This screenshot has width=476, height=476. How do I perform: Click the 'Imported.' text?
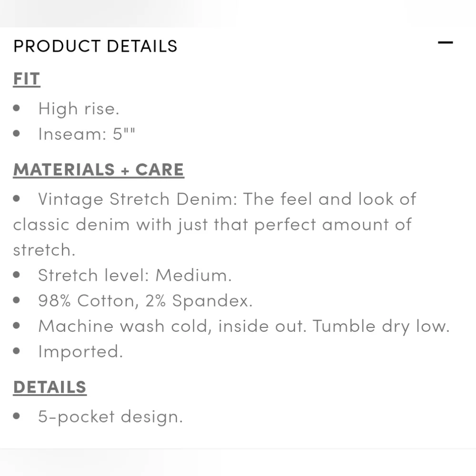(80, 352)
